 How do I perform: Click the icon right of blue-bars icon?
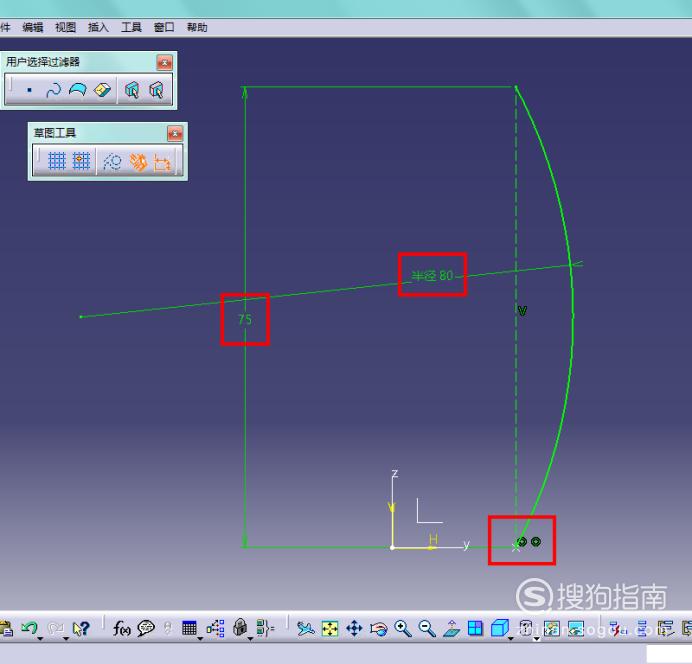click(666, 628)
